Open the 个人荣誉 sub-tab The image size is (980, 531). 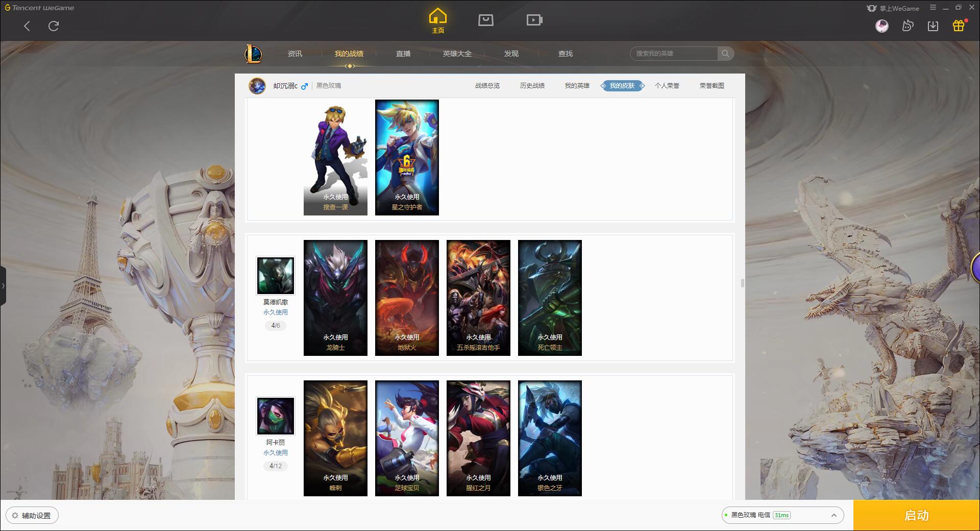coord(667,86)
